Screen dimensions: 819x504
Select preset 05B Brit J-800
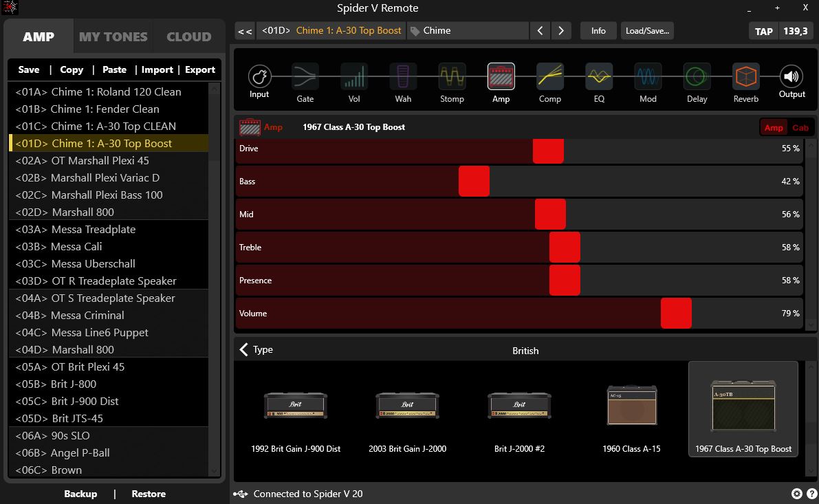point(109,384)
